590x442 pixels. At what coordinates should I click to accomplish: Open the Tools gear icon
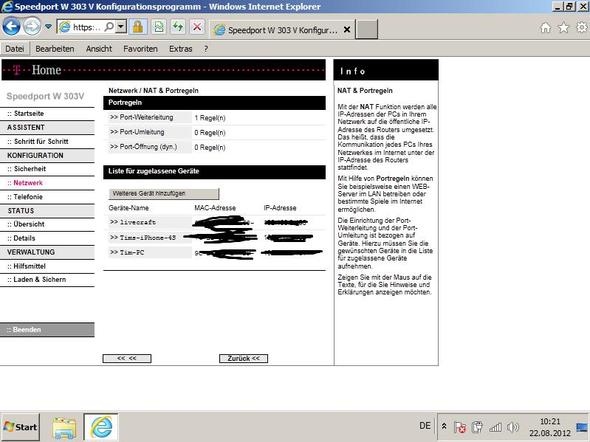pos(582,28)
